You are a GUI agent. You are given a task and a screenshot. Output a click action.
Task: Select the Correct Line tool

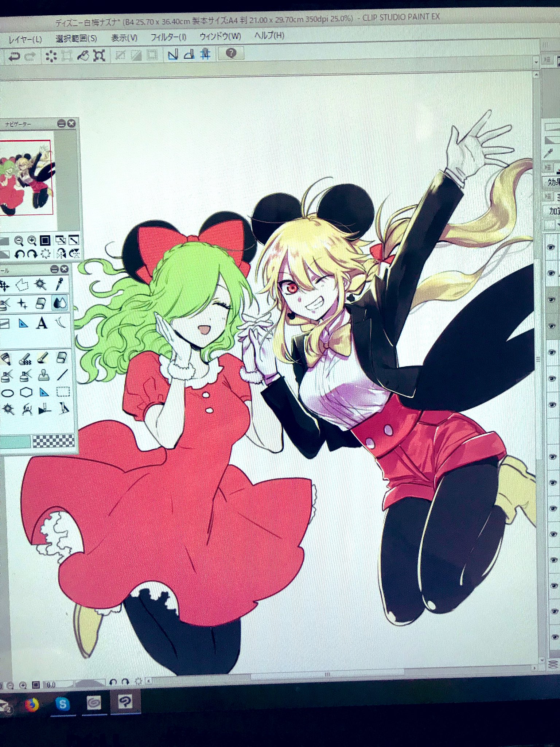pyautogui.click(x=61, y=322)
